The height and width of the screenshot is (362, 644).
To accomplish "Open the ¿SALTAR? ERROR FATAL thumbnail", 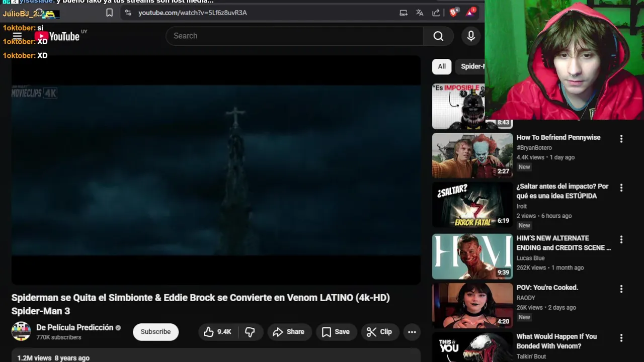I will pos(472,205).
